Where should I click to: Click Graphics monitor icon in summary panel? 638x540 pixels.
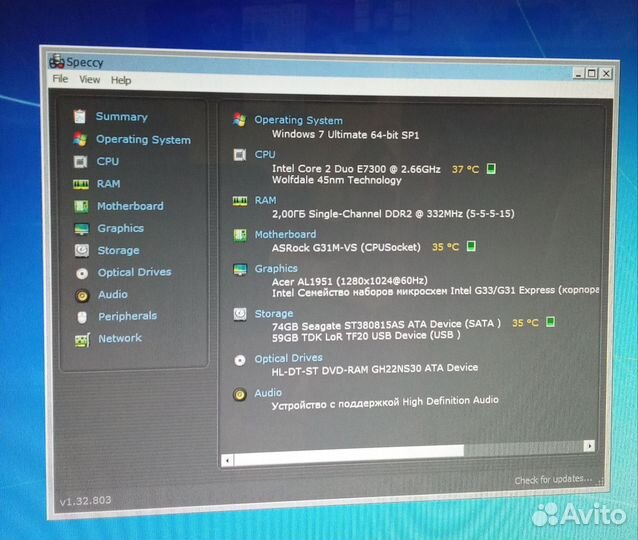coord(240,269)
